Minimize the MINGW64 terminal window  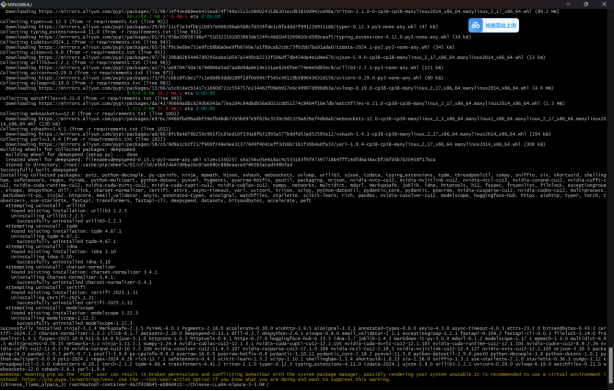(568, 4)
